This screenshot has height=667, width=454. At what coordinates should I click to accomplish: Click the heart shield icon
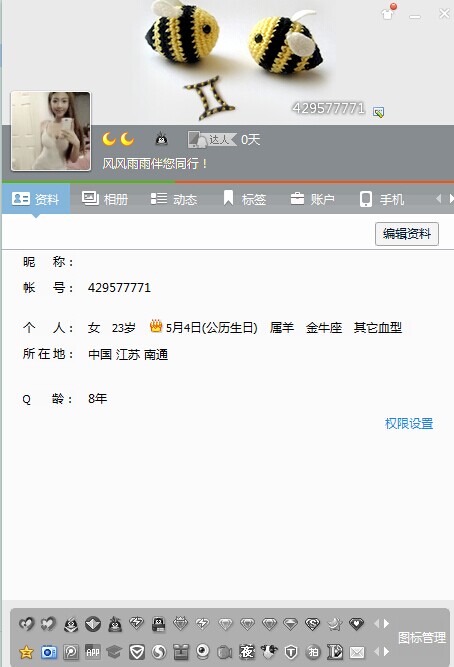[356, 624]
